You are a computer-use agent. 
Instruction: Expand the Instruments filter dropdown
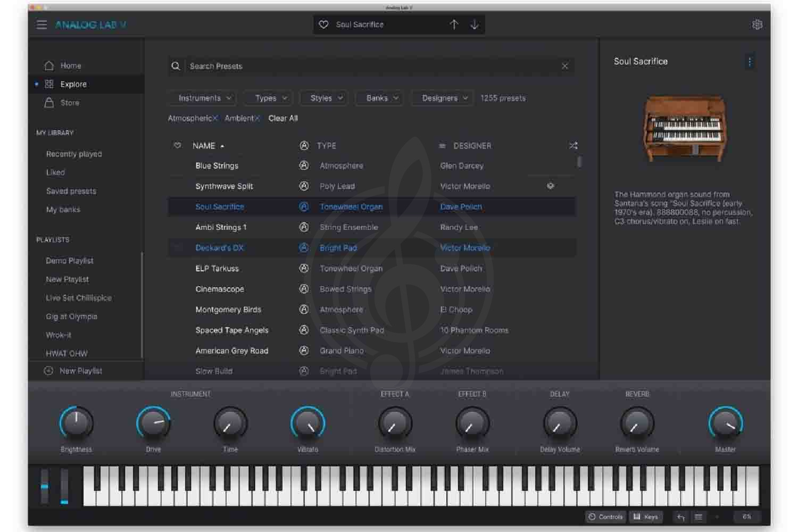tap(203, 98)
